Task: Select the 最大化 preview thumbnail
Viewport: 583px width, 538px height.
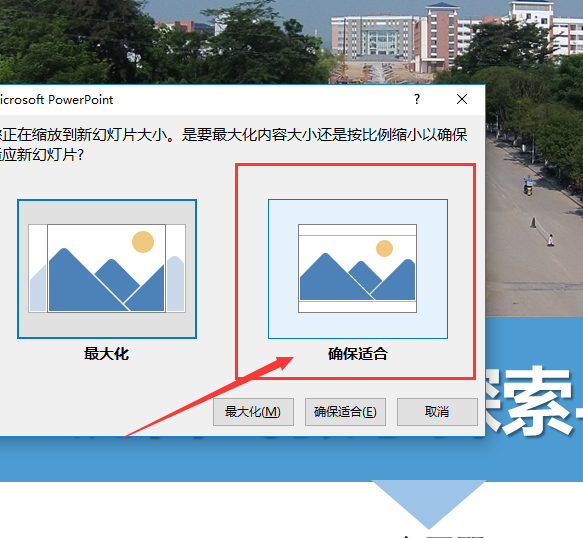Action: point(107,269)
